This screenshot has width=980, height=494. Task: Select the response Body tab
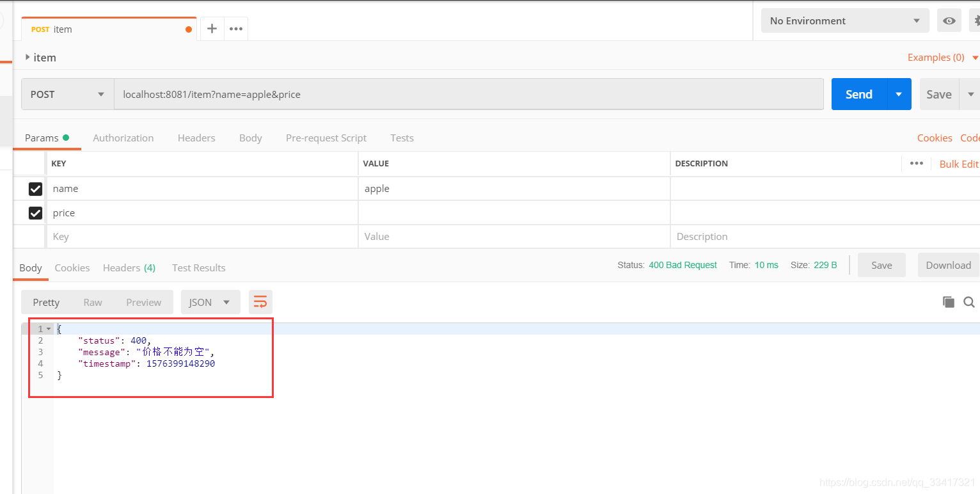(31, 267)
